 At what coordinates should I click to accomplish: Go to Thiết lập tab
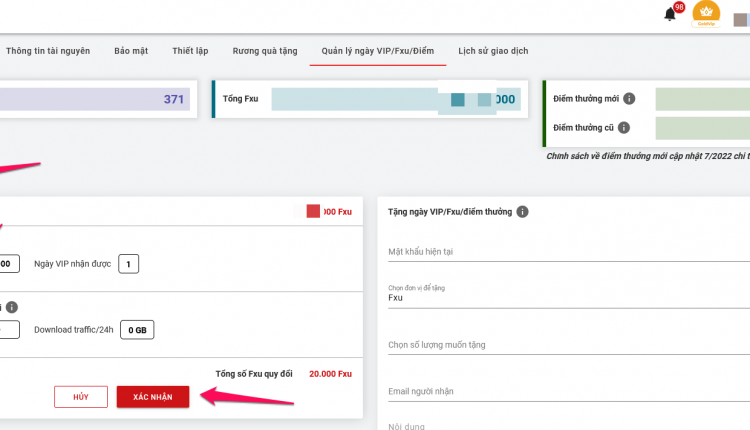[x=190, y=51]
